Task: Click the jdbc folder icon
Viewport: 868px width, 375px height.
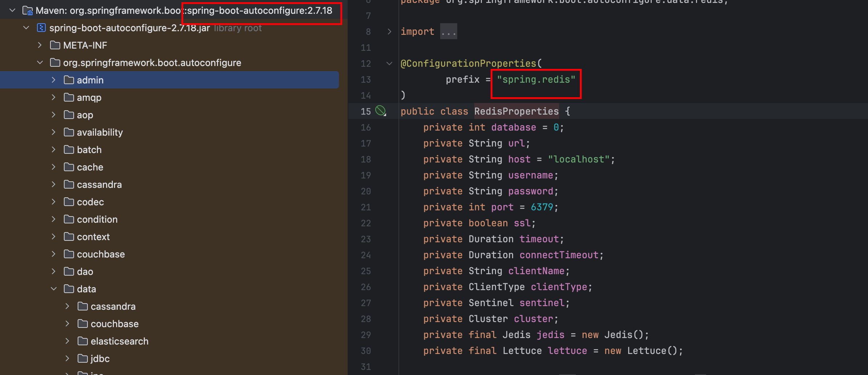Action: click(x=83, y=359)
